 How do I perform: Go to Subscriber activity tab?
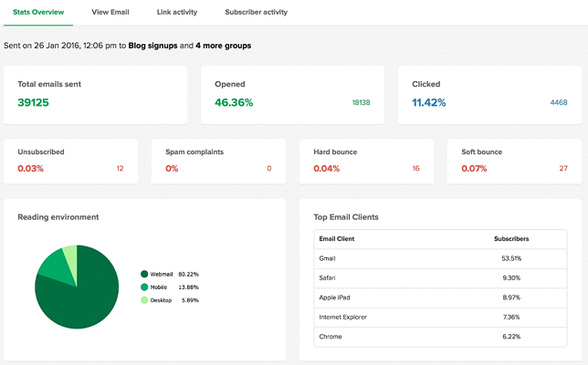[257, 12]
